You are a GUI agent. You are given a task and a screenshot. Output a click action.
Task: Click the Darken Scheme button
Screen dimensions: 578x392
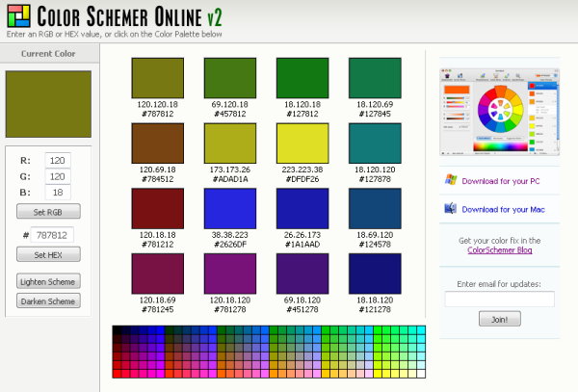click(48, 301)
